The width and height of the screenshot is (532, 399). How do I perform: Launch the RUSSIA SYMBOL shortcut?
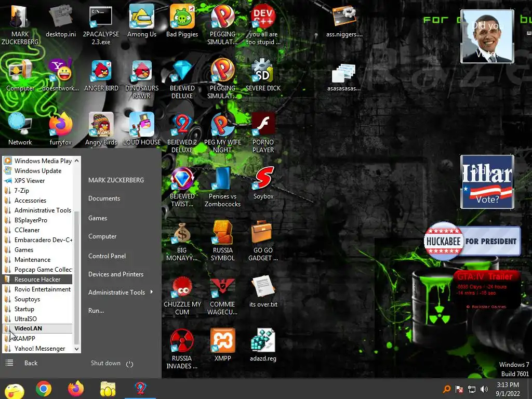(222, 241)
